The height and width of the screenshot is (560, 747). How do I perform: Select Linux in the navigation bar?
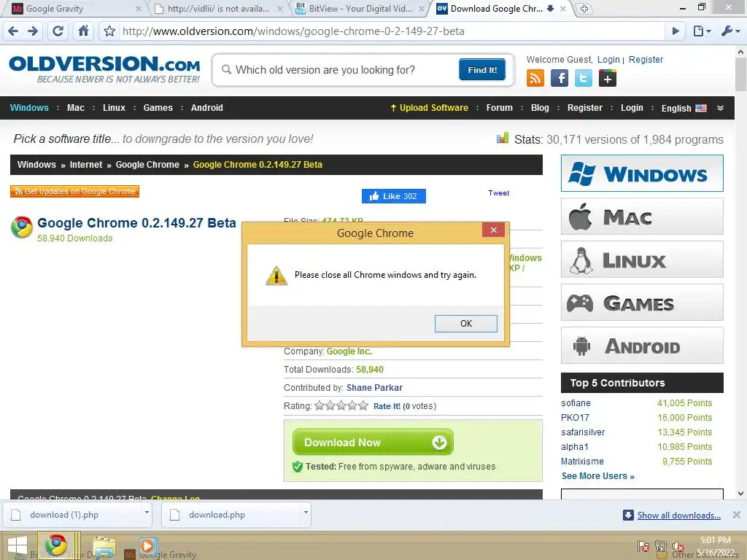(x=115, y=108)
